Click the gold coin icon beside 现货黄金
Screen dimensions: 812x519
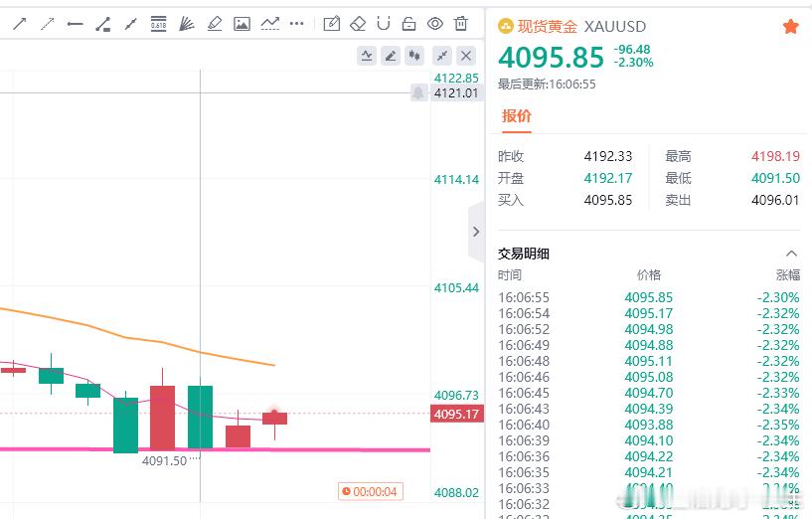point(506,26)
